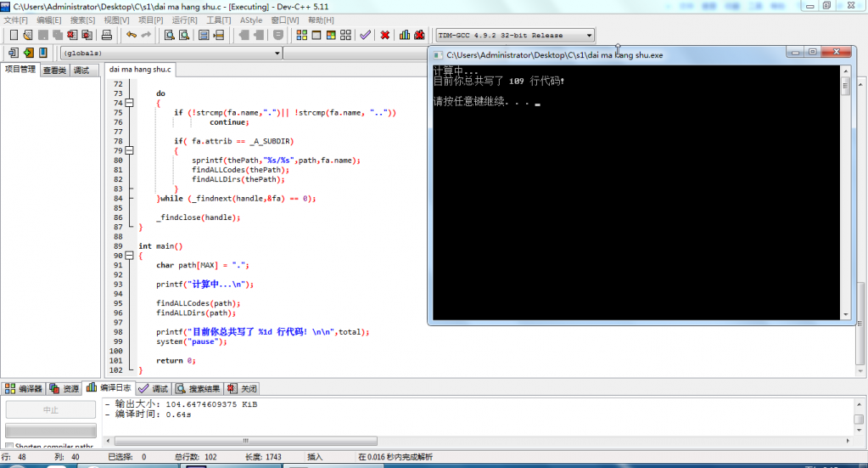Image resolution: width=868 pixels, height=468 pixels.
Task: Switch to the 项目管理 side panel tab
Action: point(20,70)
